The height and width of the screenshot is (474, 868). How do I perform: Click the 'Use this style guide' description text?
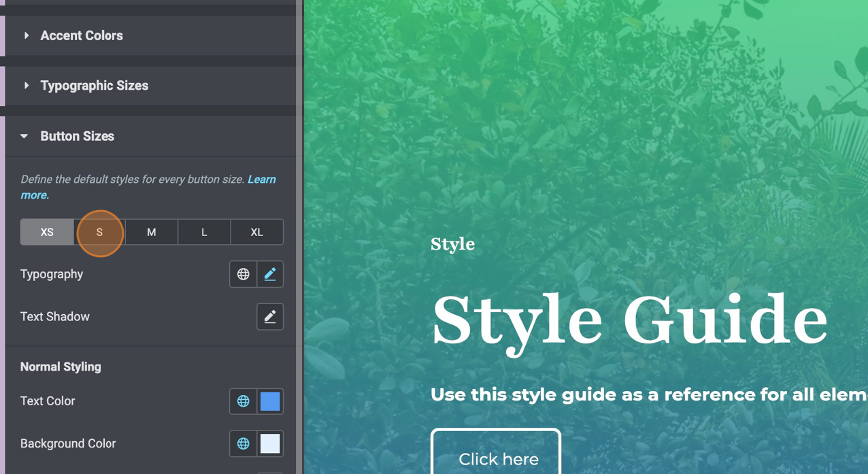click(x=649, y=394)
